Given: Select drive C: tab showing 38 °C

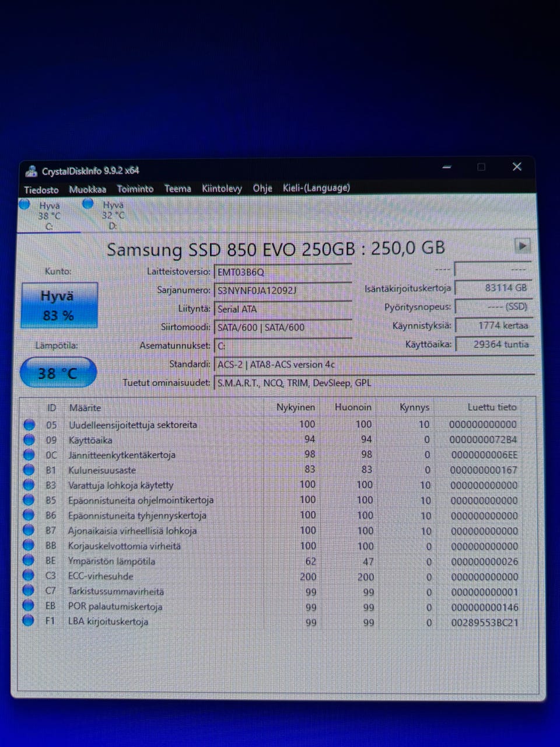Looking at the screenshot, I should point(49,215).
